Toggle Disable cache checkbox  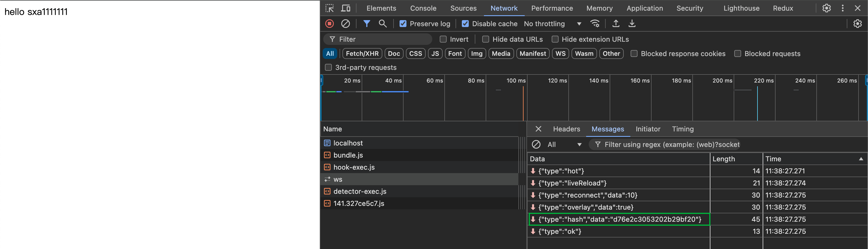click(465, 24)
